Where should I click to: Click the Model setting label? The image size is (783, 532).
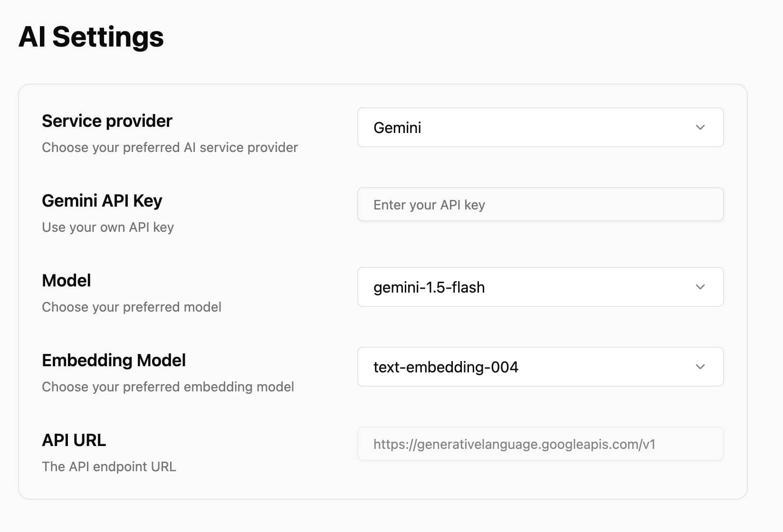(x=66, y=281)
